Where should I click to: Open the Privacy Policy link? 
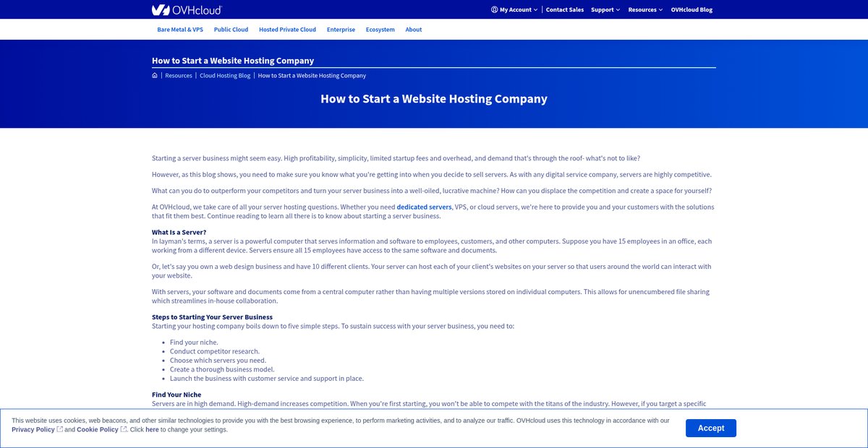(33, 429)
